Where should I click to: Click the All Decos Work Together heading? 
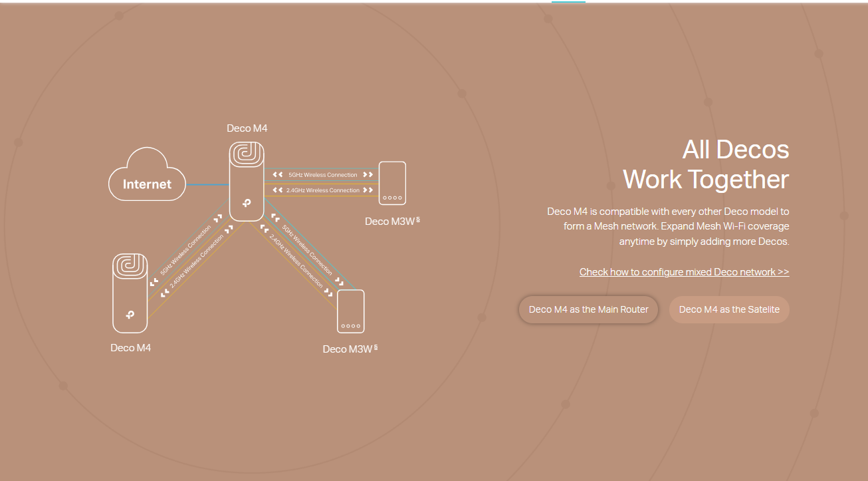[x=705, y=164]
